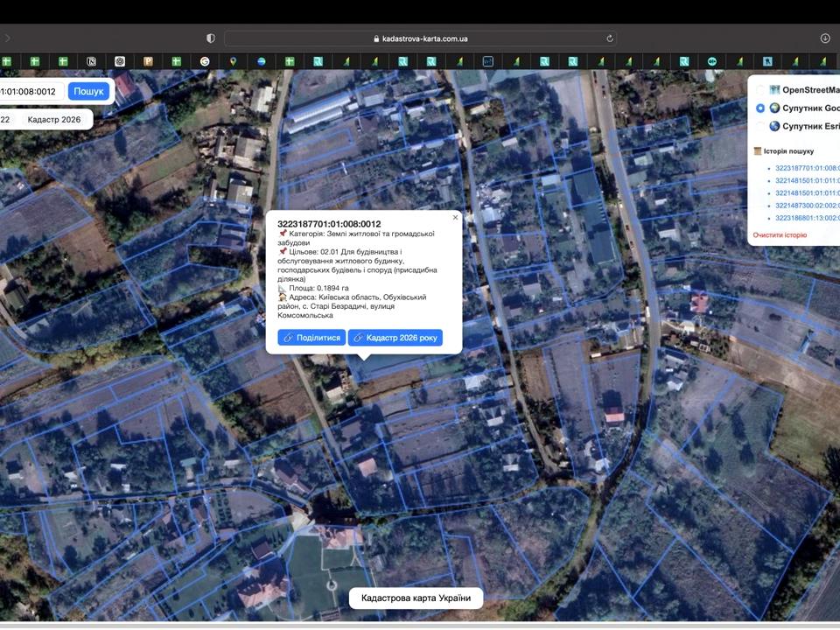Click the kadastrova-karta.com.ua address bar
The image size is (840, 630).
click(x=421, y=38)
